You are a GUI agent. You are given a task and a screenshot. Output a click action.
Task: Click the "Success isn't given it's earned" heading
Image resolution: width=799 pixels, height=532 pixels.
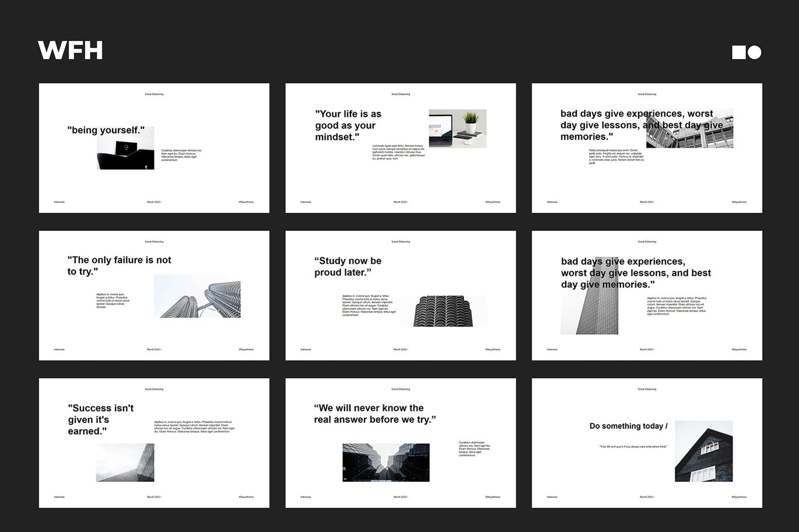pos(100,419)
